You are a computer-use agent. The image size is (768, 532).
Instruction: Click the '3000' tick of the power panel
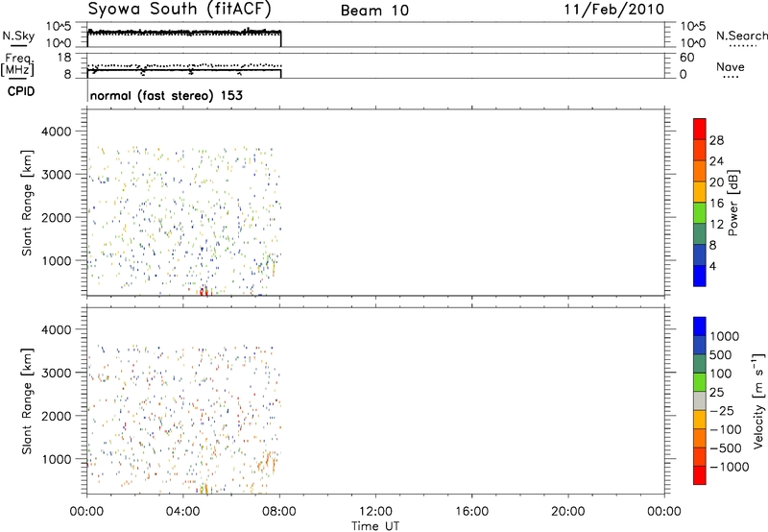(x=57, y=175)
